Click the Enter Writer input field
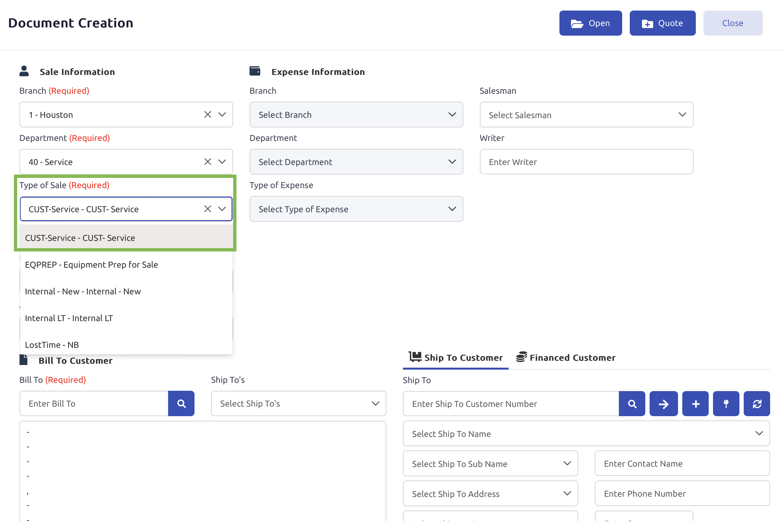The width and height of the screenshot is (784, 532). [x=586, y=162]
